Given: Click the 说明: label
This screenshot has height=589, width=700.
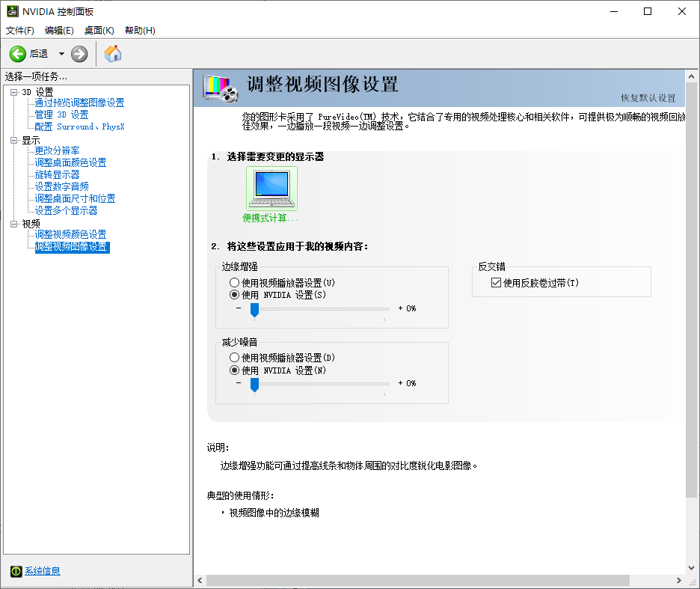Looking at the screenshot, I should tap(218, 448).
